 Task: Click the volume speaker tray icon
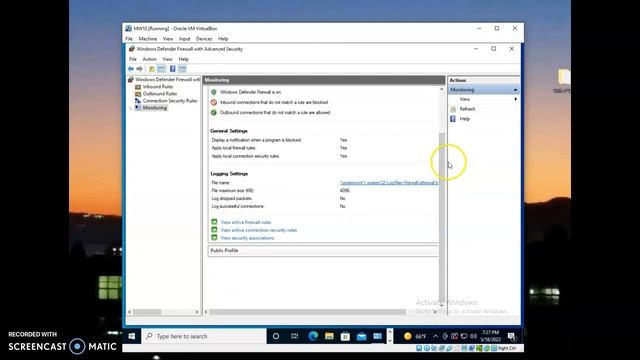(x=473, y=336)
